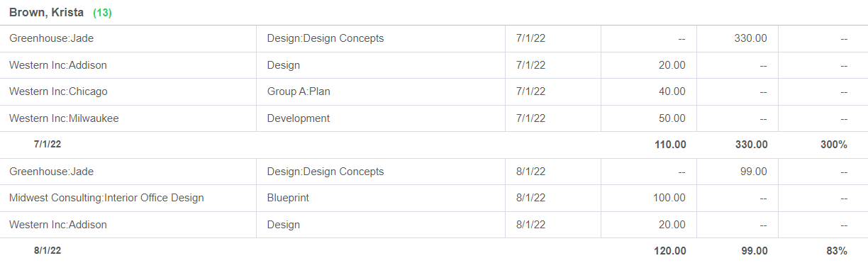The width and height of the screenshot is (868, 263).
Task: Click the 99.00 value in the 8/1/22 Jade row
Action: pyautogui.click(x=753, y=172)
